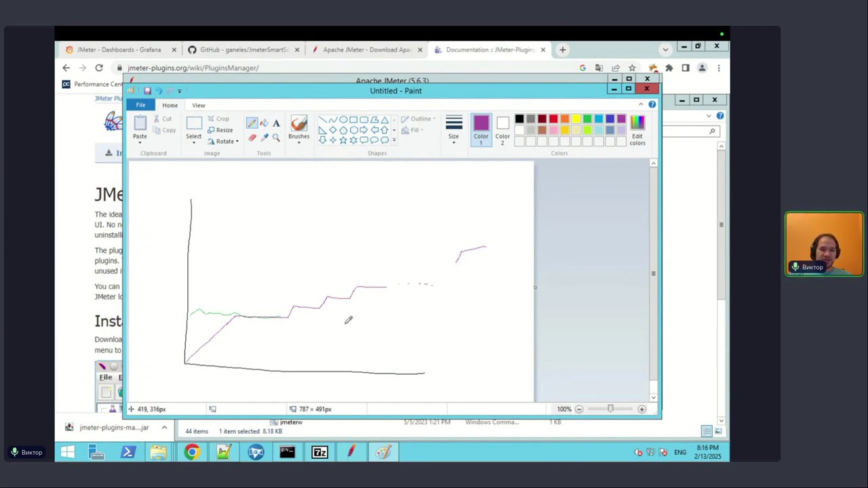
Task: Select the Text tool
Action: [276, 123]
